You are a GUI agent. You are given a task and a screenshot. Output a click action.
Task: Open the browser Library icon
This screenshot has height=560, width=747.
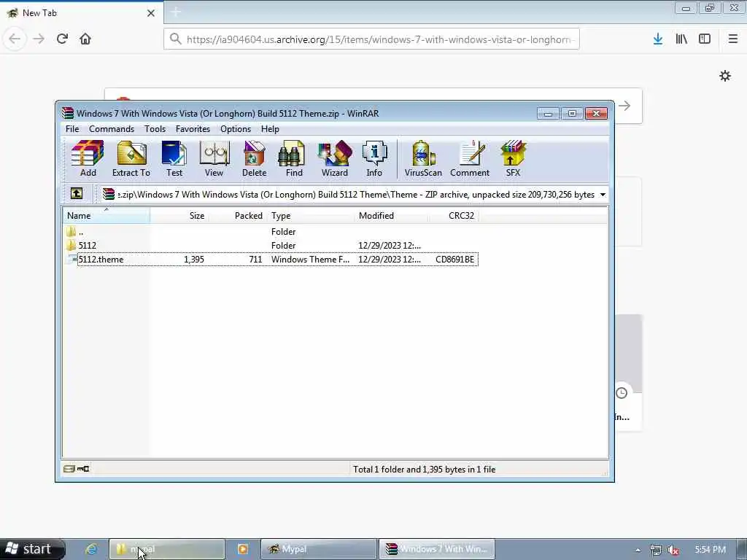pos(681,39)
